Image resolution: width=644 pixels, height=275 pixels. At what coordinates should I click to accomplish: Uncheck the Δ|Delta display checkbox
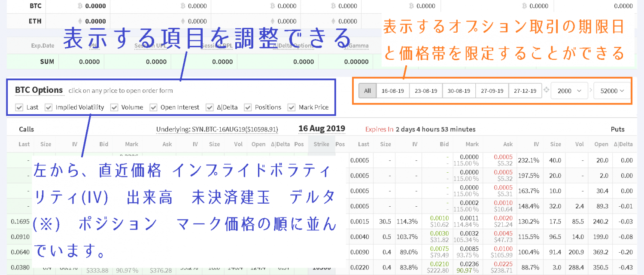click(210, 107)
